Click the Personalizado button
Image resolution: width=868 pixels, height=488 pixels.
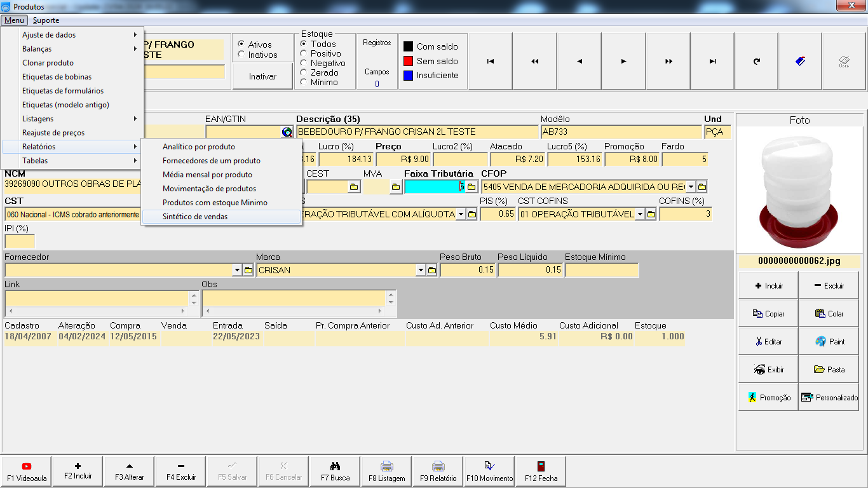click(x=829, y=397)
